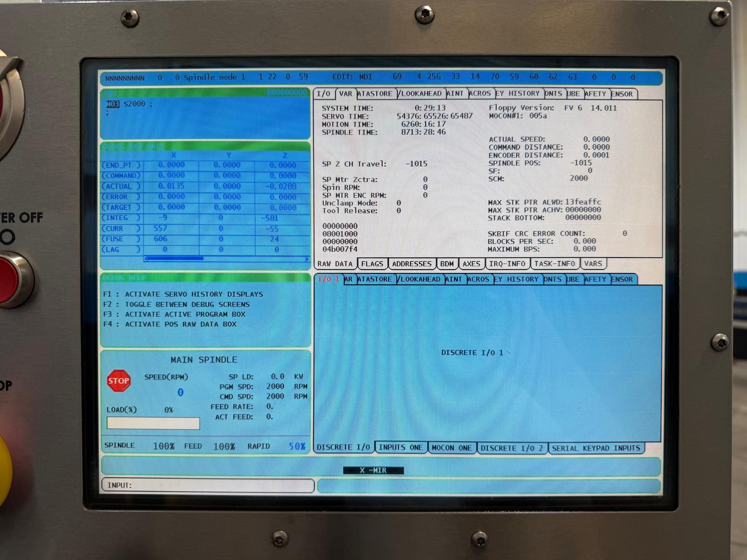Viewport: 747px width, 560px height.
Task: Open the SAFETY tab in the white debug panel
Action: [595, 94]
